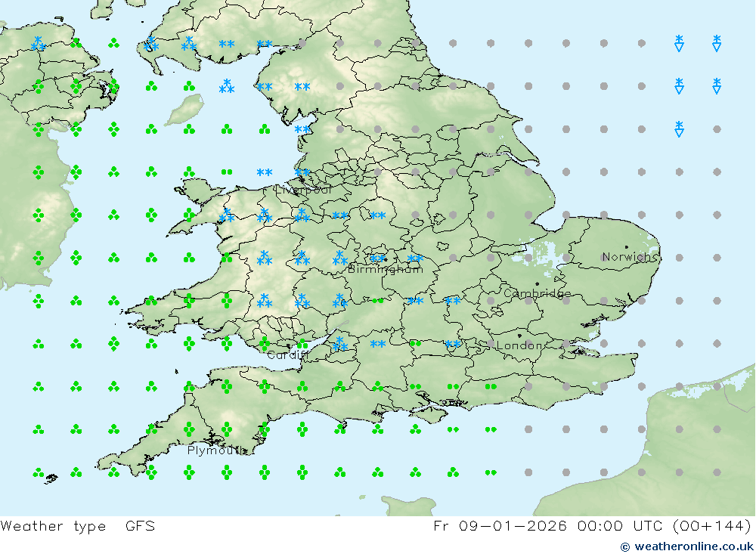
Task: Select the Plymouth city label
Action: click(216, 450)
